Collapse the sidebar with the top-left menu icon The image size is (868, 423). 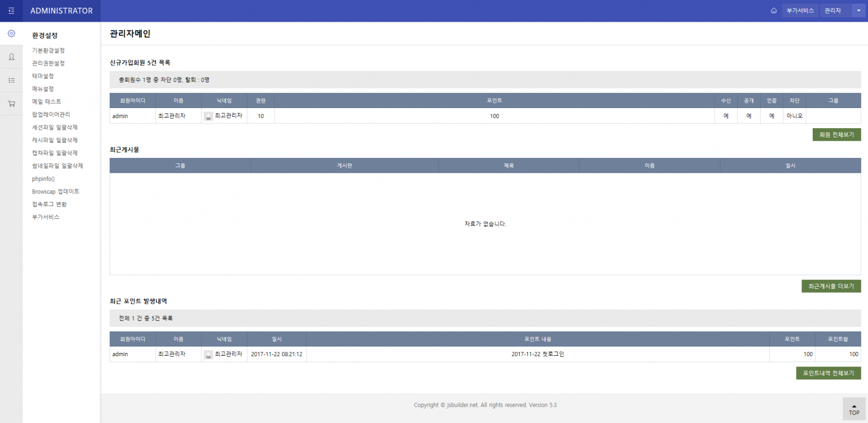tap(11, 11)
